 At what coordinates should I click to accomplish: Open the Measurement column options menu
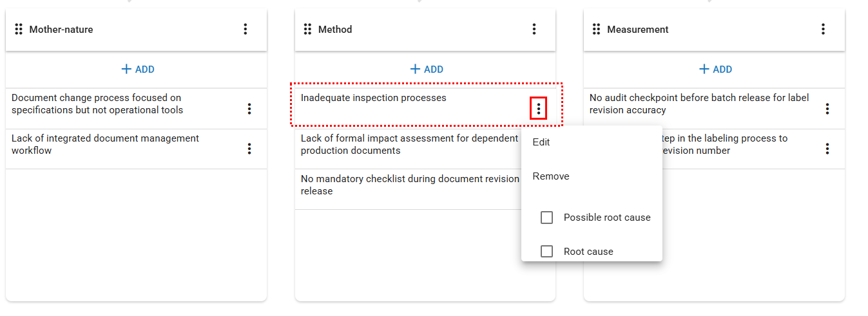click(823, 29)
